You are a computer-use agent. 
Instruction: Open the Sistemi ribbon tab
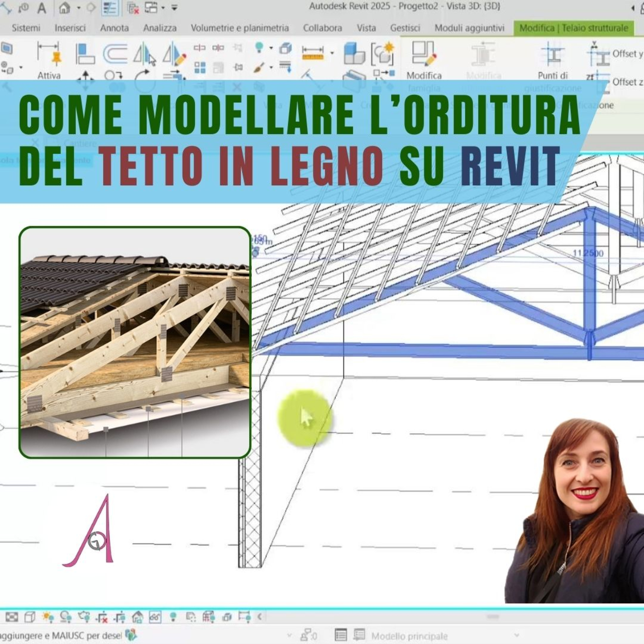coord(26,28)
